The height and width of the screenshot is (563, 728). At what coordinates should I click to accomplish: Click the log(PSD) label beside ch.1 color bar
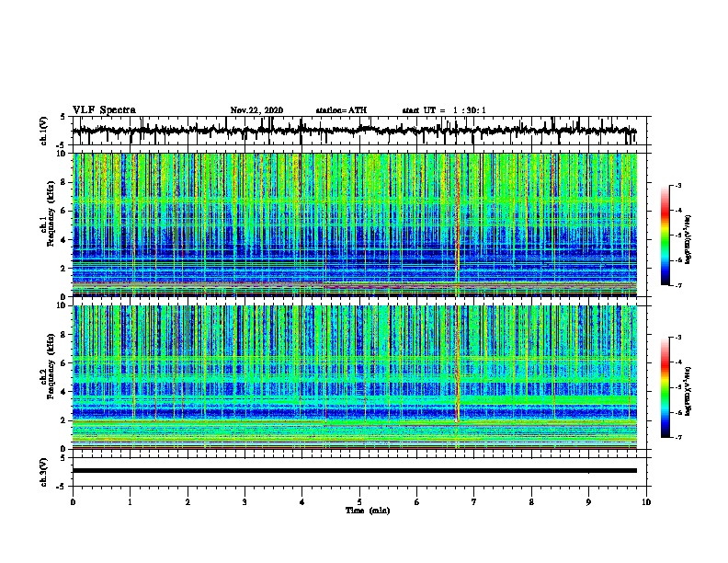click(688, 239)
